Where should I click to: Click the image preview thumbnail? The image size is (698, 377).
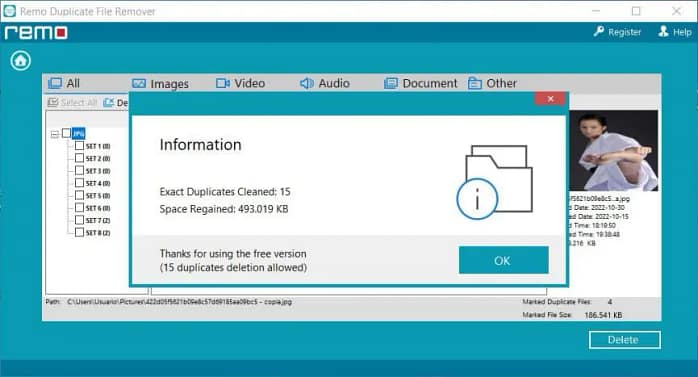tap(613, 151)
